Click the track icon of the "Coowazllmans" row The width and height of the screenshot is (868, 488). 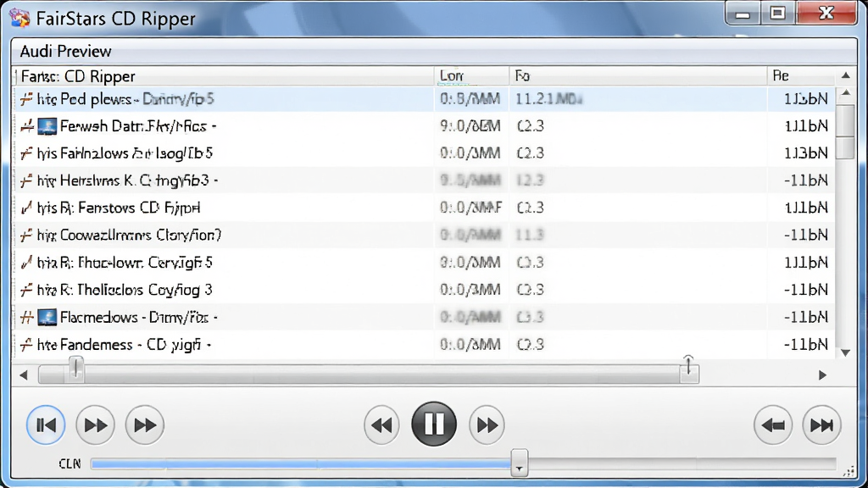[26, 236]
